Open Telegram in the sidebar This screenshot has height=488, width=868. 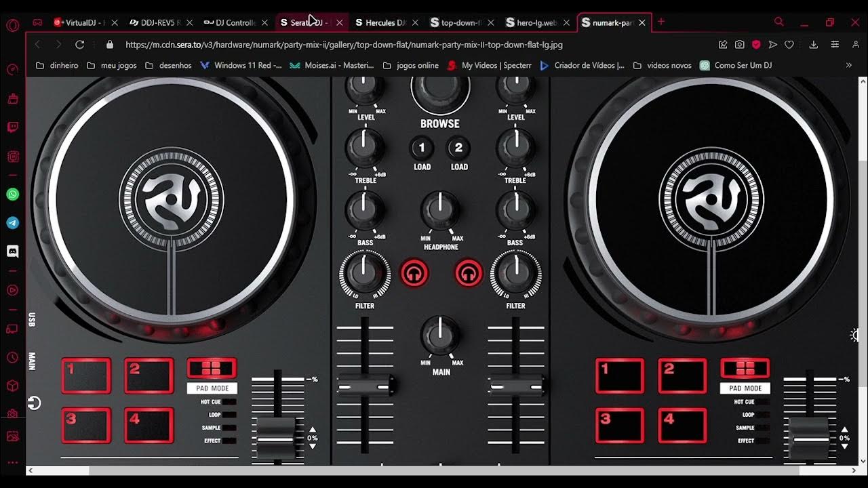click(12, 223)
